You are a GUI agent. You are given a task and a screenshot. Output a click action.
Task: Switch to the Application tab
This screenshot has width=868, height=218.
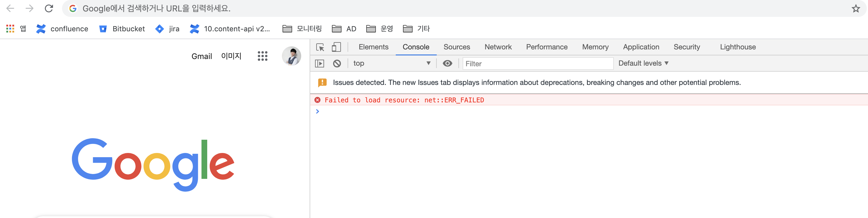[641, 47]
